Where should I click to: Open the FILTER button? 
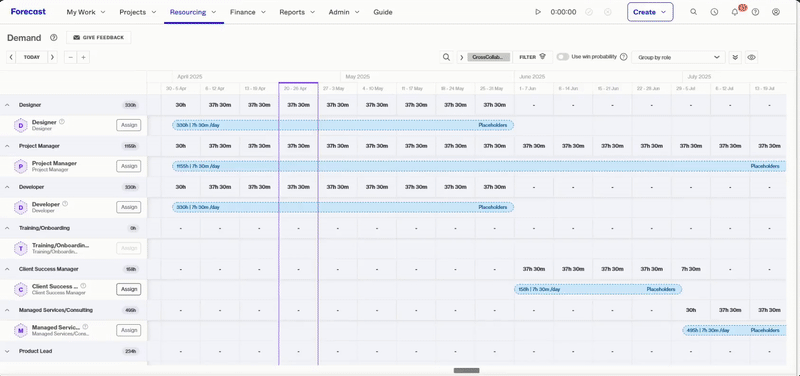tap(533, 57)
